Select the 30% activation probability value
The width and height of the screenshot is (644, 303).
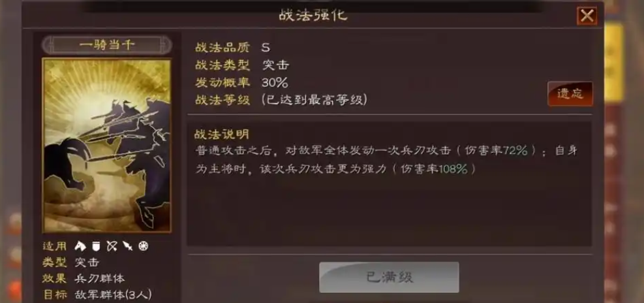(275, 83)
